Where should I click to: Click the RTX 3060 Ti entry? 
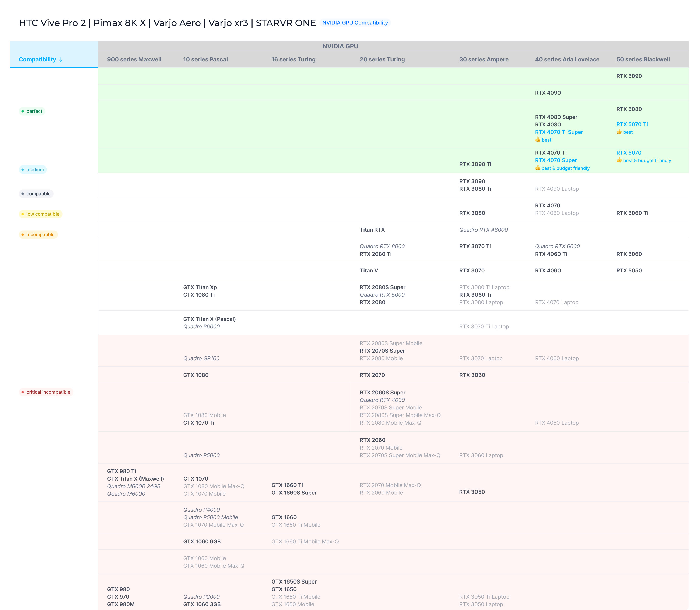475,295
